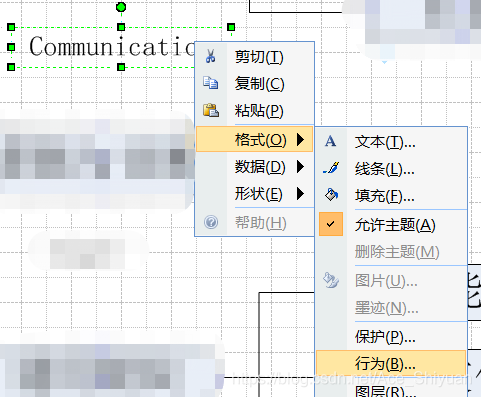This screenshot has height=397, width=481.
Task: Open 保护(P)... dialog
Action: click(x=391, y=337)
